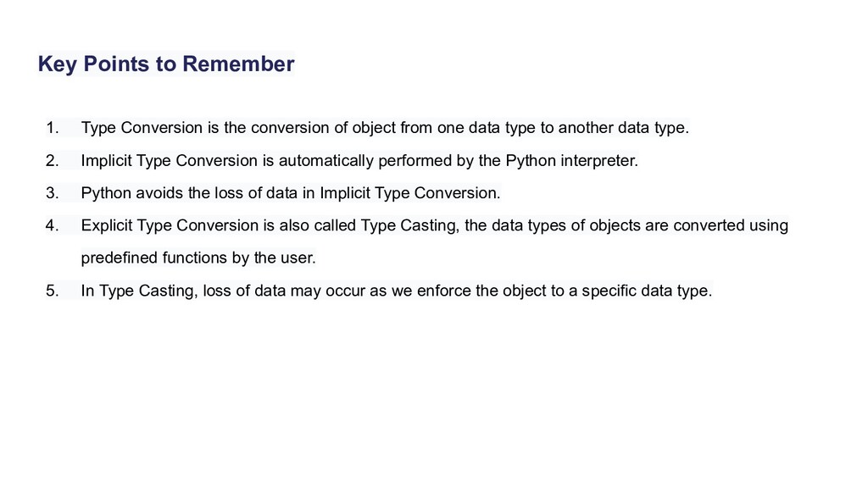This screenshot has width=868, height=488.
Task: Select list number 1 marker
Action: pos(52,128)
